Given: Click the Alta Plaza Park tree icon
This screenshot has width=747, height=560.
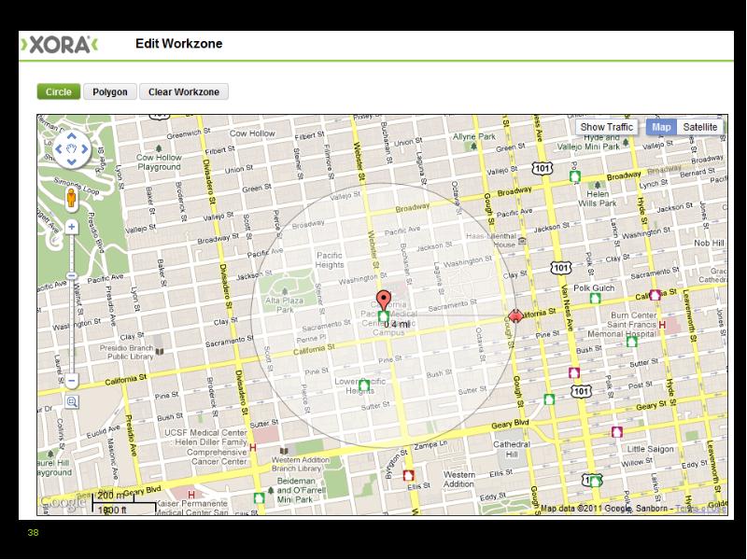Looking at the screenshot, I should (x=285, y=291).
